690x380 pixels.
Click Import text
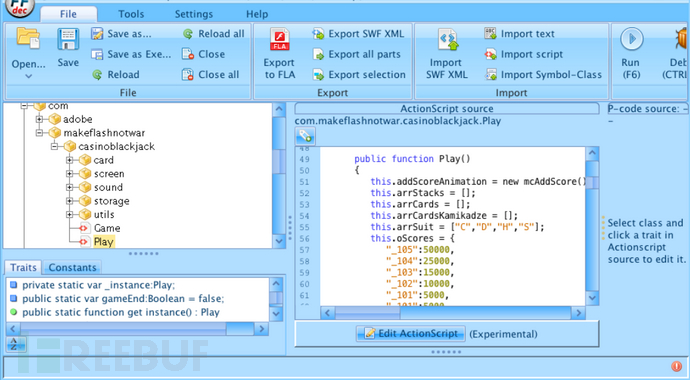pyautogui.click(x=519, y=34)
